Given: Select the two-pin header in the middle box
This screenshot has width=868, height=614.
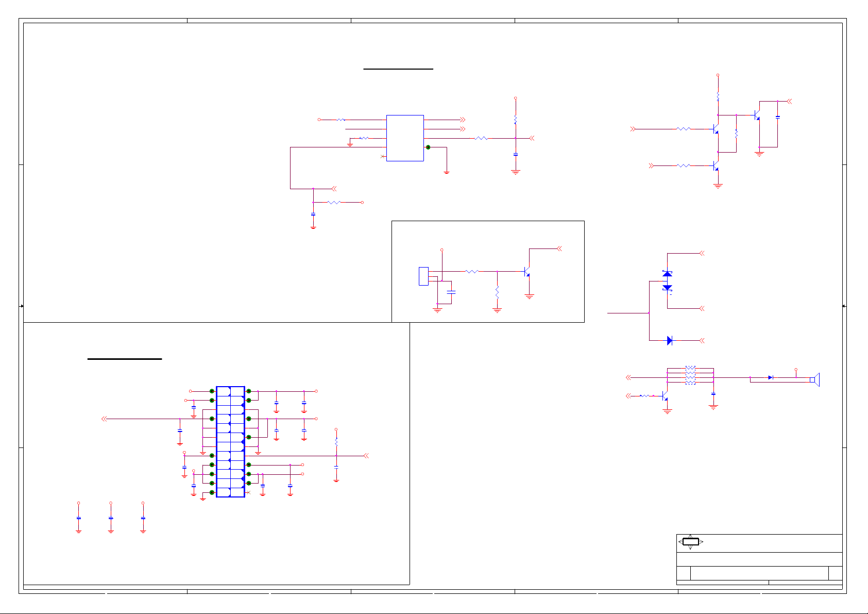Looking at the screenshot, I should [423, 276].
